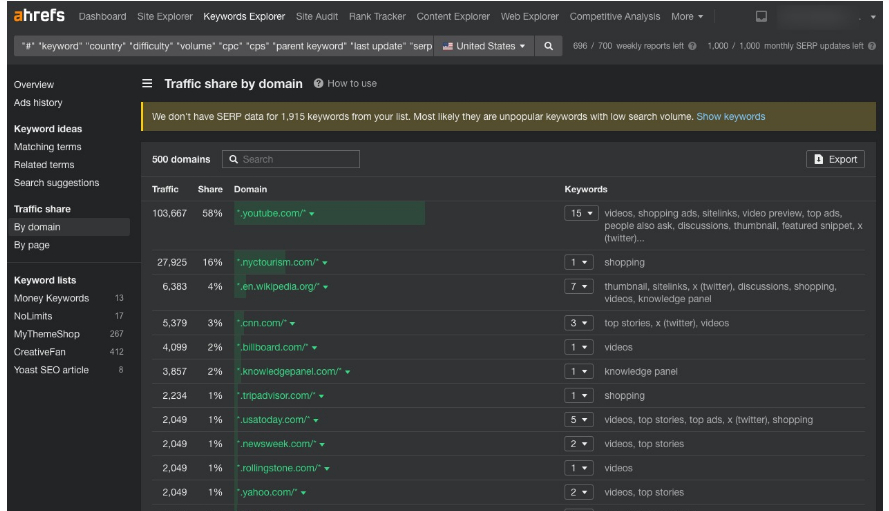Open Matching terms in sidebar

48,147
